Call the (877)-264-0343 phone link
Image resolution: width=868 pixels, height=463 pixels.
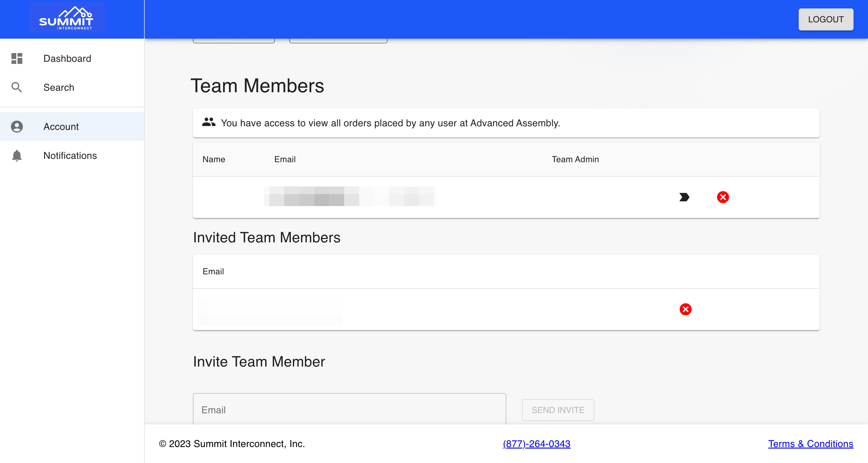pos(536,444)
